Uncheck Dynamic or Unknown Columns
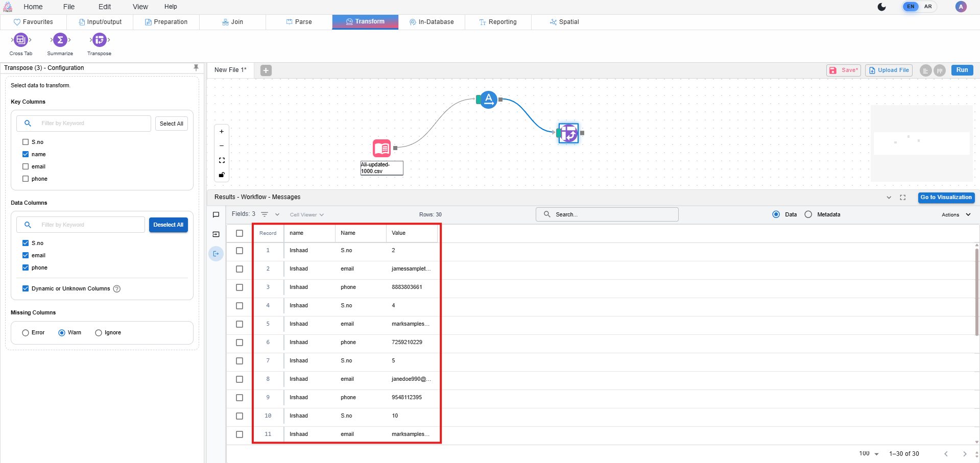This screenshot has height=463, width=980. 26,288
